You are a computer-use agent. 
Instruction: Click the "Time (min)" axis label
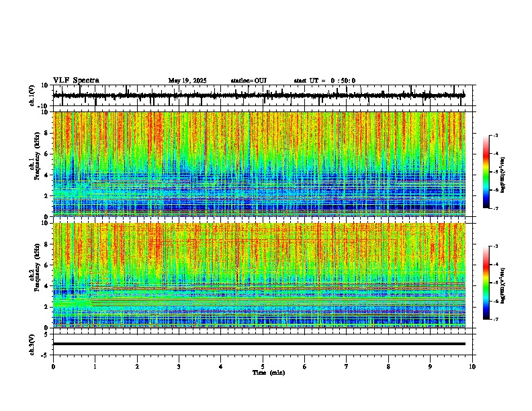click(x=269, y=373)
